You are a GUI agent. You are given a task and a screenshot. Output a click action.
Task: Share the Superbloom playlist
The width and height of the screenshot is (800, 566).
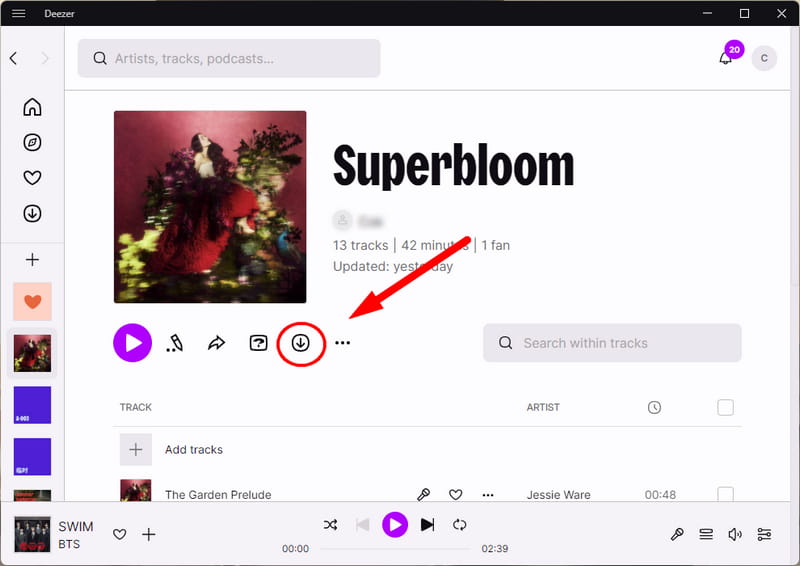pyautogui.click(x=216, y=343)
